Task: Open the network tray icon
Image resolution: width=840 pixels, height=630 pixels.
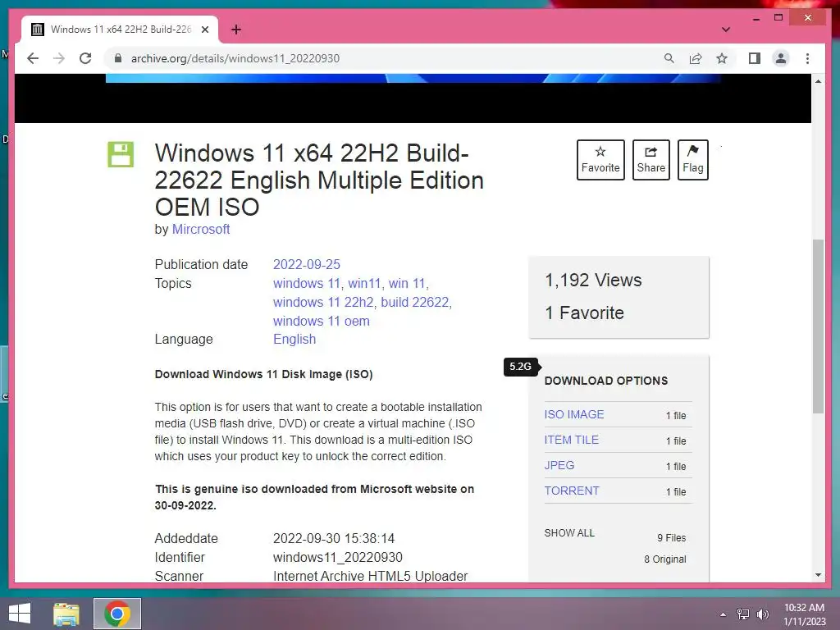Action: tap(743, 614)
